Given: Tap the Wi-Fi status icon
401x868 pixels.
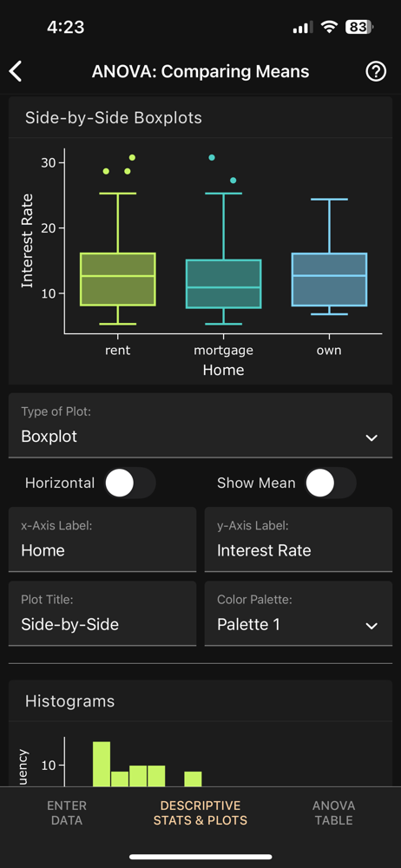Looking at the screenshot, I should point(329,27).
